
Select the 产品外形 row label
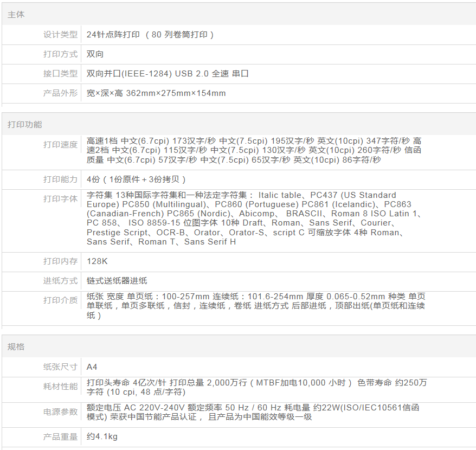pos(60,93)
